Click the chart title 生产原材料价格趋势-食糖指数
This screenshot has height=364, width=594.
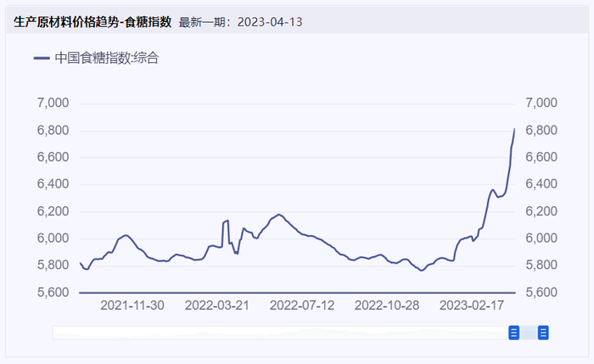tap(92, 22)
